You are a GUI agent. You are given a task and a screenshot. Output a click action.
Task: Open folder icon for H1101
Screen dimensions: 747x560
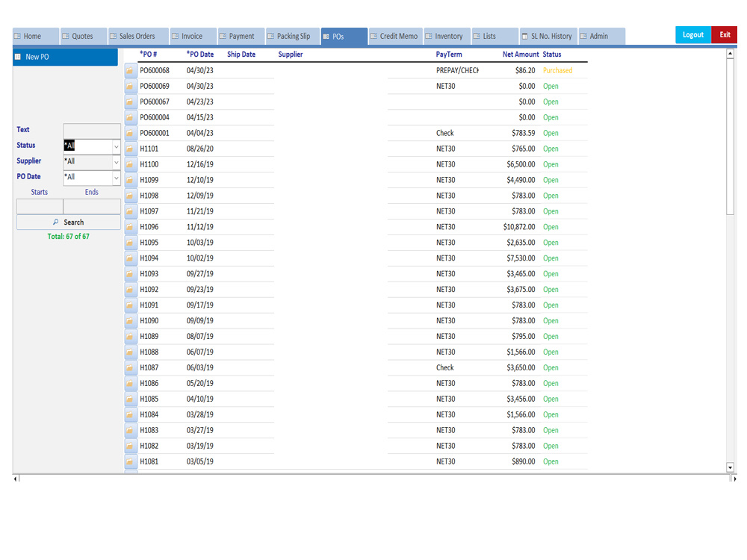point(130,149)
